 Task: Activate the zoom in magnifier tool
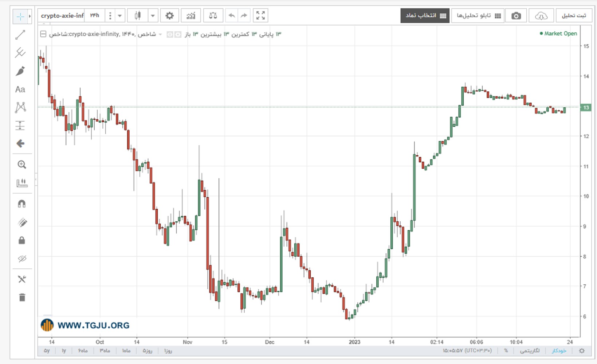click(21, 165)
